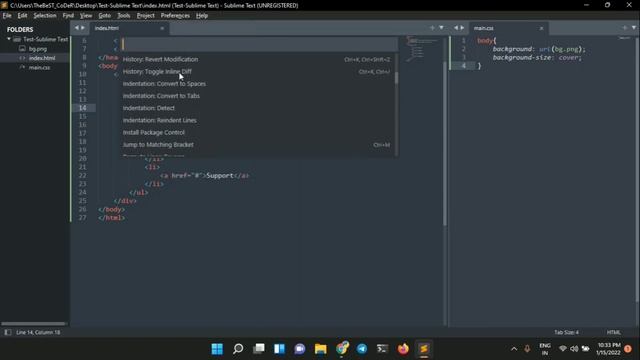The height and width of the screenshot is (360, 640).
Task: Add new tab in right pane
Action: pyautogui.click(x=624, y=28)
